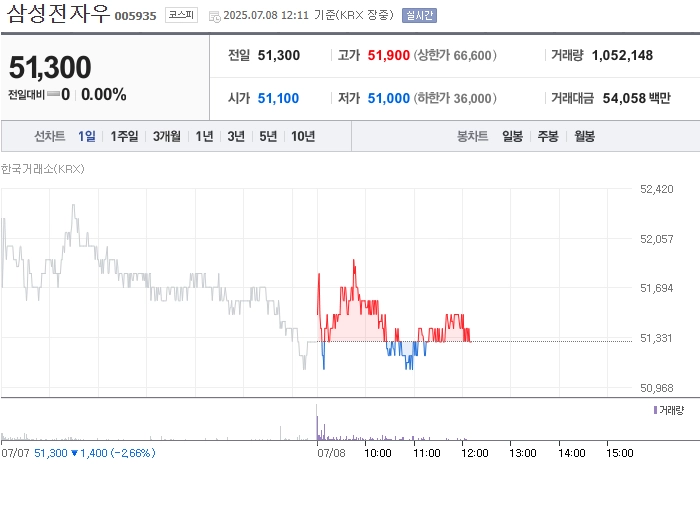Select the 1일 line chart tab
The width and height of the screenshot is (700, 515).
pyautogui.click(x=87, y=136)
